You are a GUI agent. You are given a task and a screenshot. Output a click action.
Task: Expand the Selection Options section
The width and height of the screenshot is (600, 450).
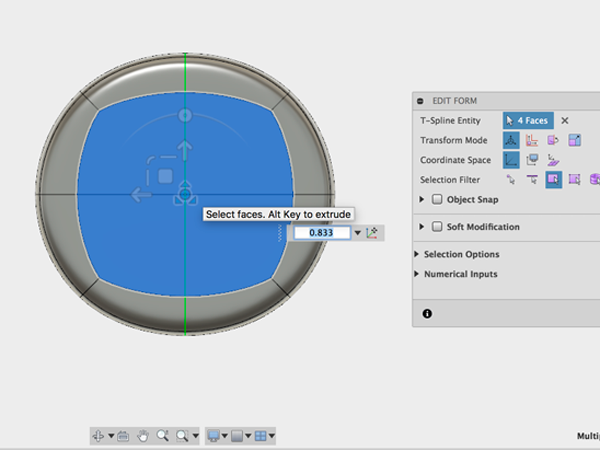point(417,254)
